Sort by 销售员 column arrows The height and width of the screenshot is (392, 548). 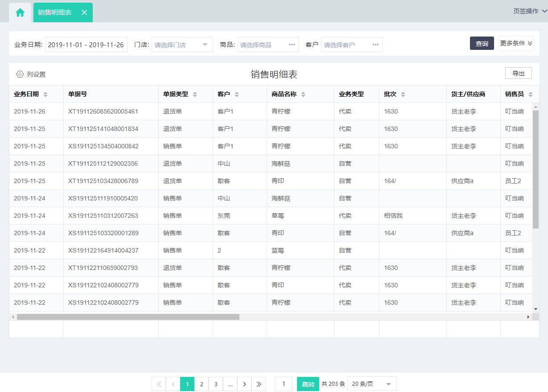[531, 94]
